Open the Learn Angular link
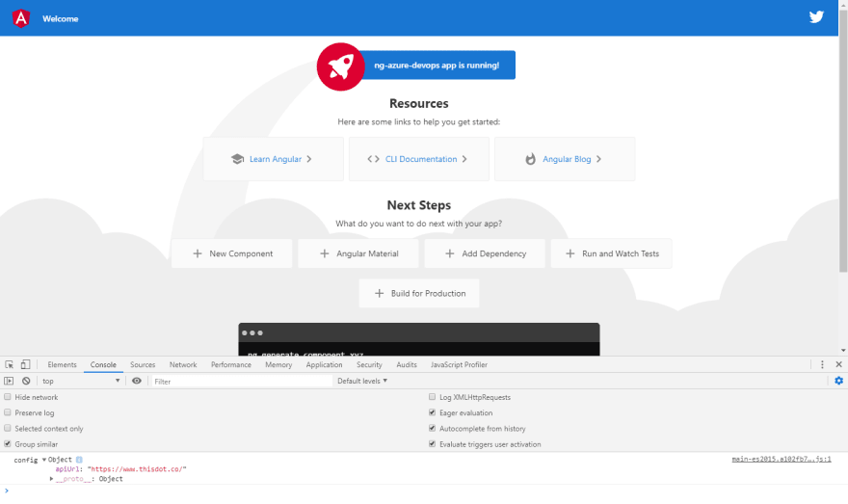The height and width of the screenshot is (504, 848). pyautogui.click(x=273, y=159)
